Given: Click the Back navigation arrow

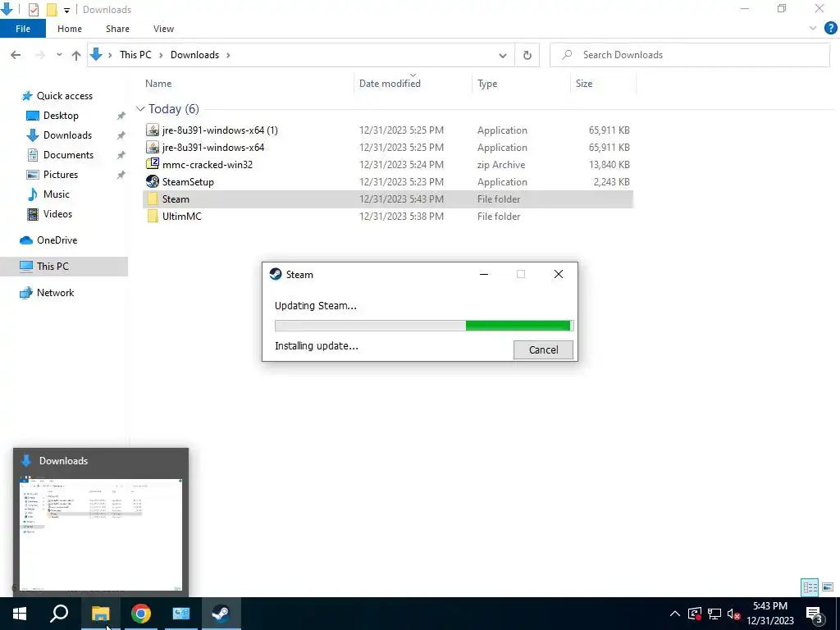Looking at the screenshot, I should (x=16, y=55).
